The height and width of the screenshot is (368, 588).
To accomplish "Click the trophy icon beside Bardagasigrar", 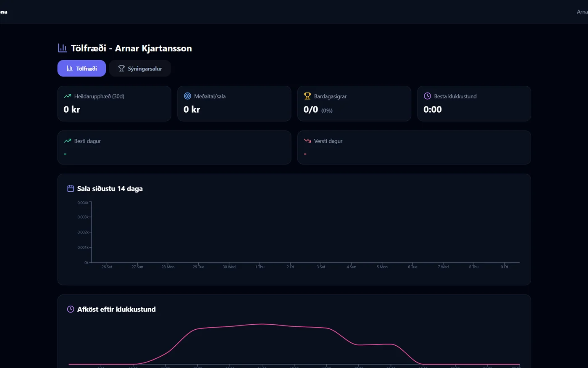I will (x=307, y=96).
